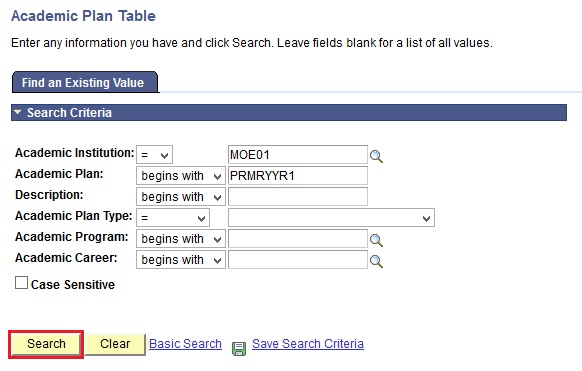This screenshot has height=371, width=582.
Task: Click the Academic Plan input containing PRMRYYR1
Action: (298, 176)
